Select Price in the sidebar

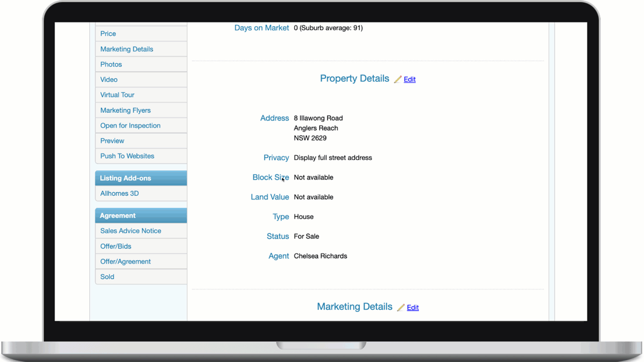(108, 34)
